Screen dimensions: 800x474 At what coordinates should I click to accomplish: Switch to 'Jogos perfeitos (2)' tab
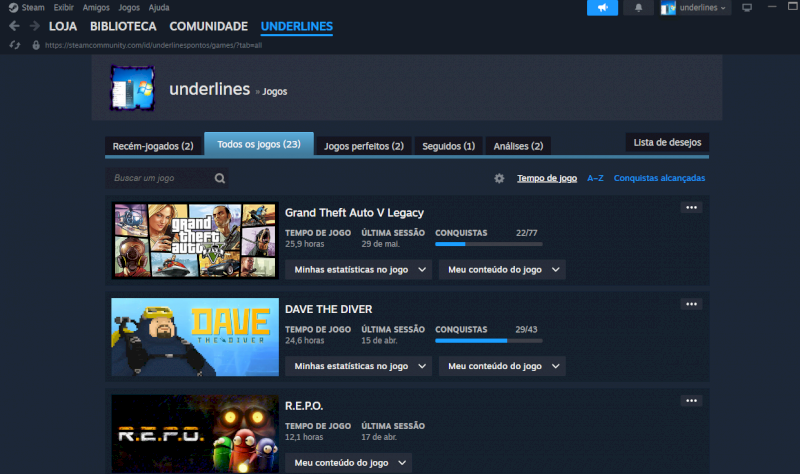[363, 146]
